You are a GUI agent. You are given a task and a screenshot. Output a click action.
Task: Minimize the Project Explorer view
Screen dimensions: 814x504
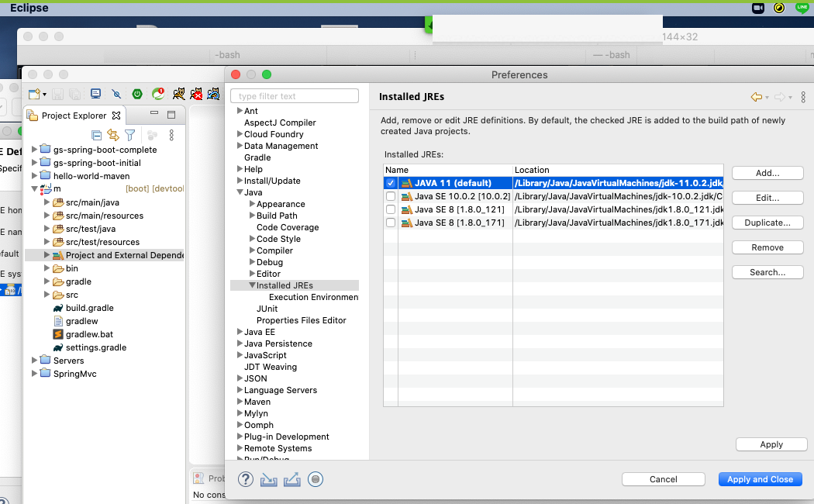[154, 112]
